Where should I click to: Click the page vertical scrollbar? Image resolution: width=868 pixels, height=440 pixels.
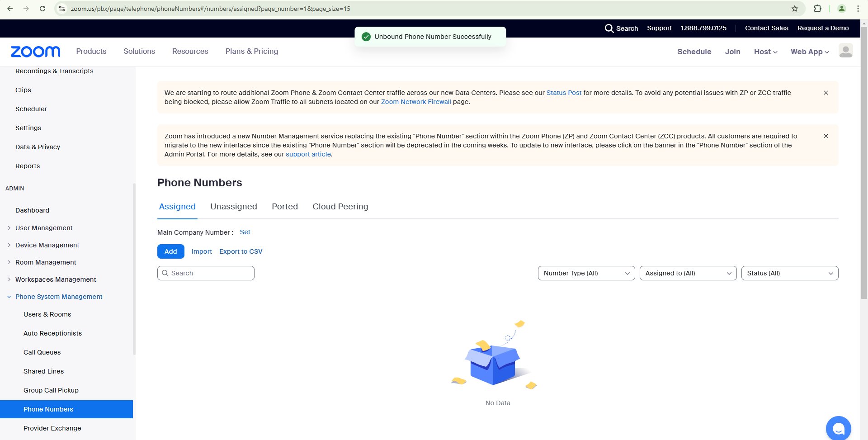click(864, 163)
